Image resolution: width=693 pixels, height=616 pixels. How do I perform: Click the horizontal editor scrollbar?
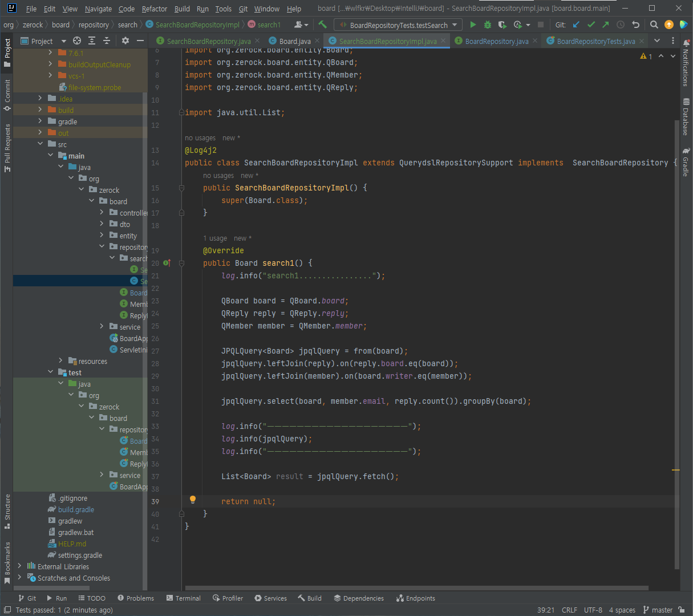click(x=416, y=587)
